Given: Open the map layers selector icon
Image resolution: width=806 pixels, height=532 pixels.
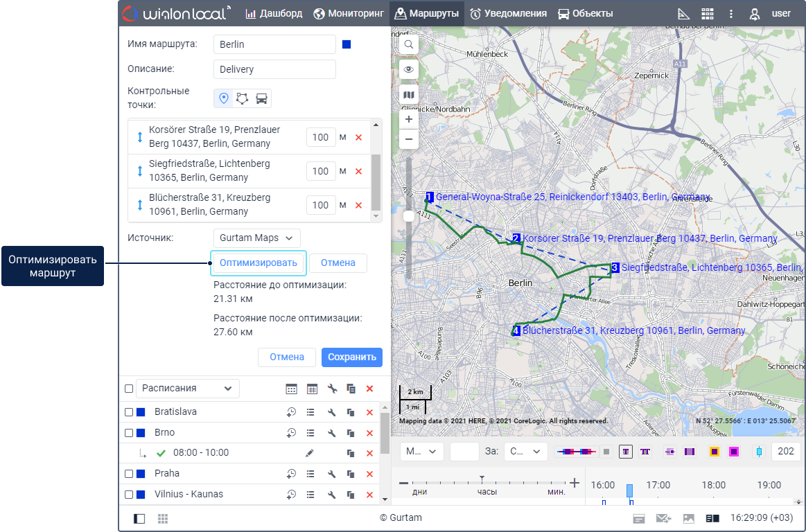Looking at the screenshot, I should tap(409, 94).
